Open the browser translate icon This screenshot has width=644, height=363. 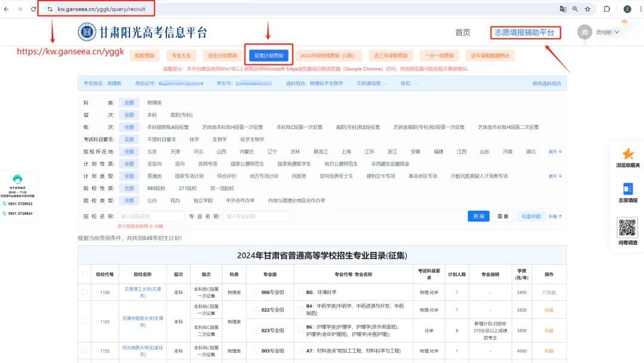[562, 10]
